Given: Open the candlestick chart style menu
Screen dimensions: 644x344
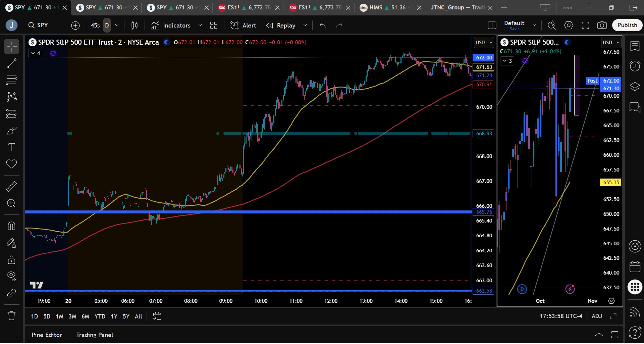Looking at the screenshot, I should 135,25.
